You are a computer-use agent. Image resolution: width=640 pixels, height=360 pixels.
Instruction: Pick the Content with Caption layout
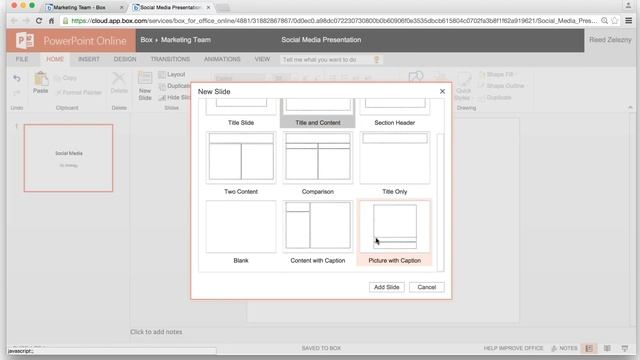click(x=318, y=227)
